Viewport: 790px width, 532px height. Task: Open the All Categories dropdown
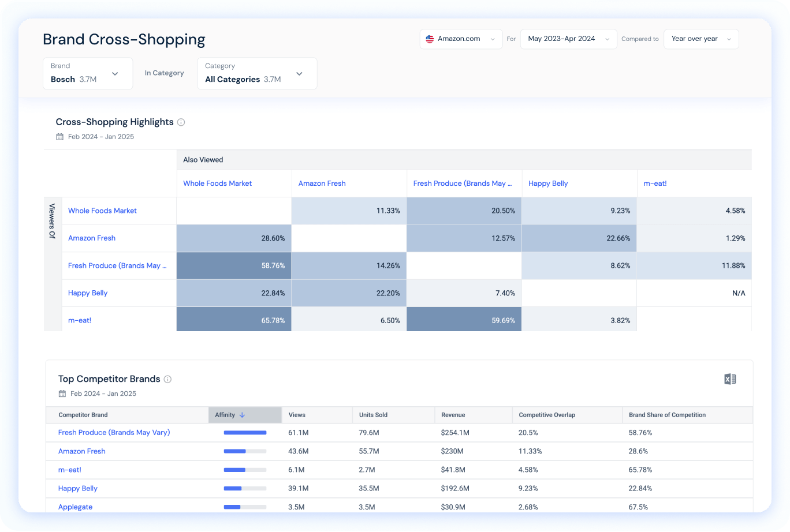click(256, 73)
